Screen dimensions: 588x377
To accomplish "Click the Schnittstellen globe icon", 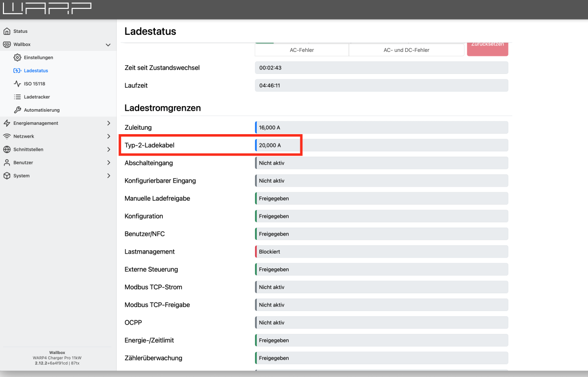I will coord(7,149).
